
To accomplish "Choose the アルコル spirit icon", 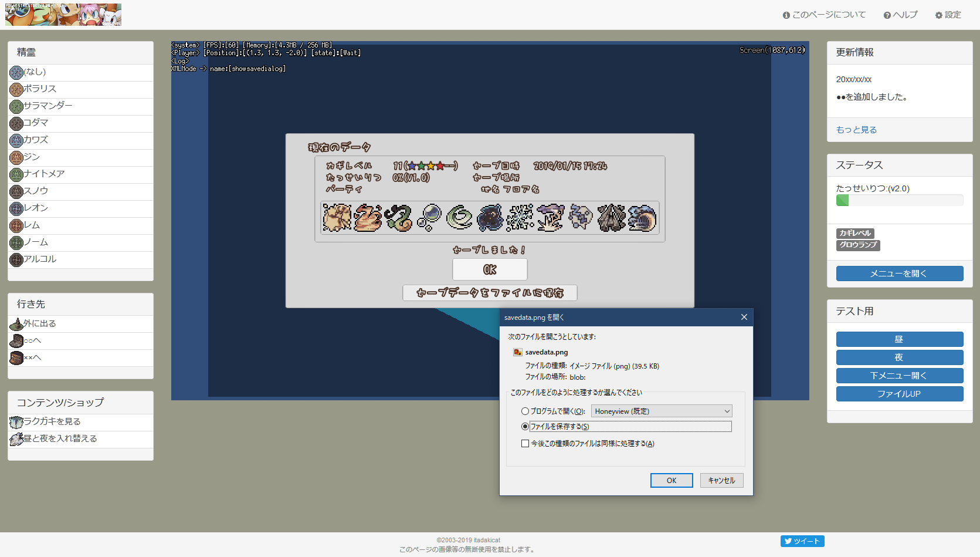I will (16, 259).
